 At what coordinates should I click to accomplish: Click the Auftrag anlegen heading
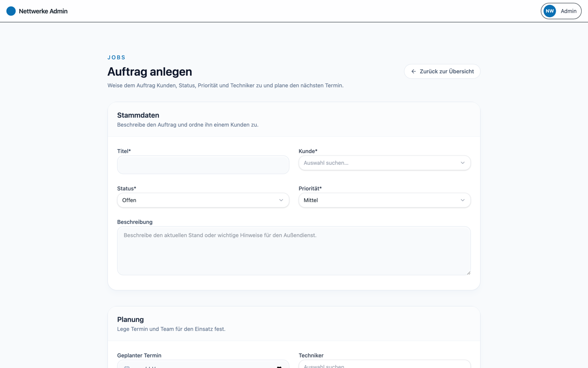point(149,72)
